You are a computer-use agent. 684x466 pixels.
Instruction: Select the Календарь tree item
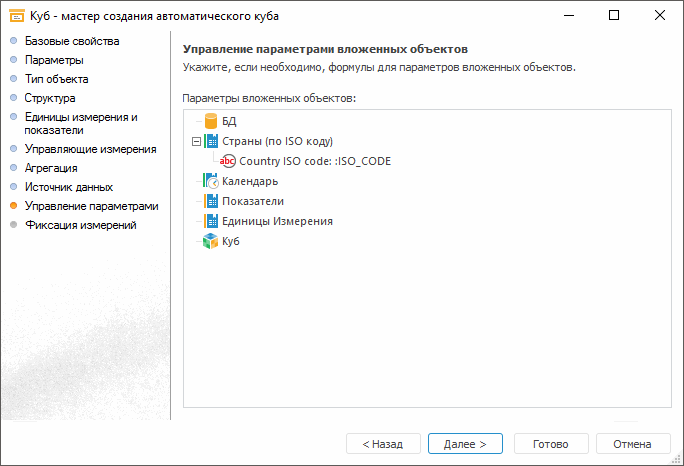(x=249, y=181)
